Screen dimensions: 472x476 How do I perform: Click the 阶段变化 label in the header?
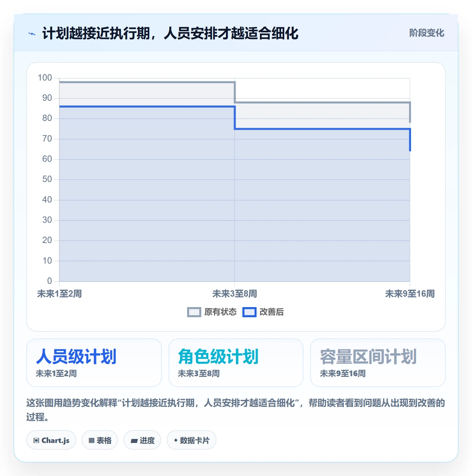[426, 33]
